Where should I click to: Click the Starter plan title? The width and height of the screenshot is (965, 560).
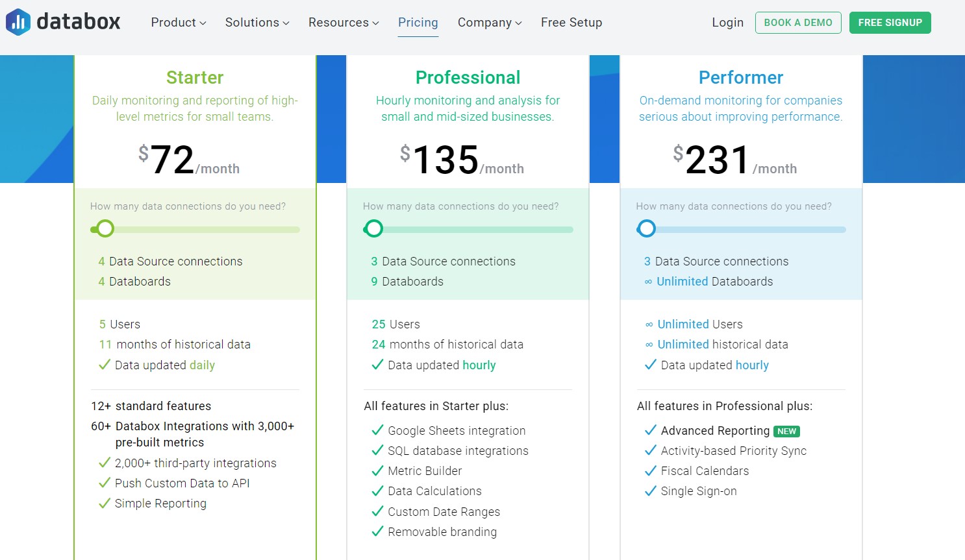[x=195, y=78]
